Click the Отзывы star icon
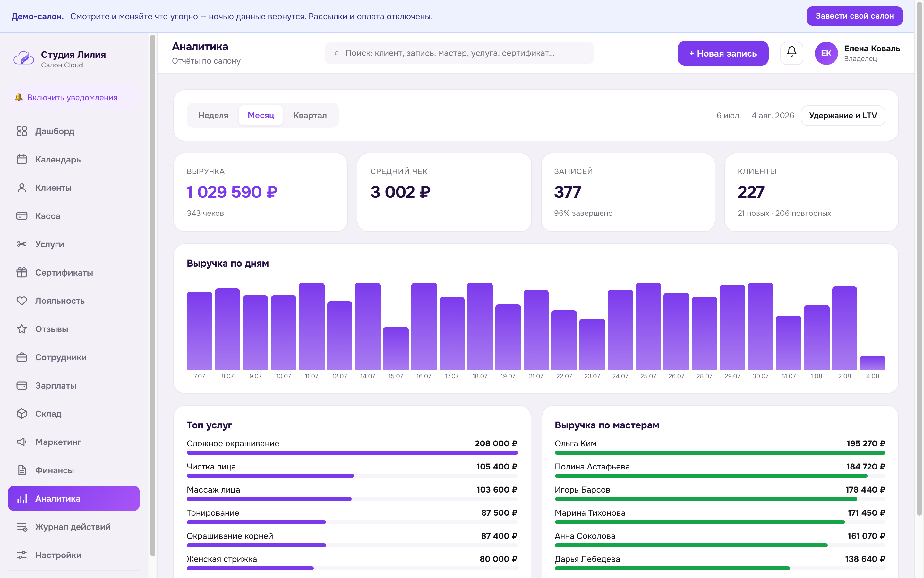This screenshot has height=578, width=924. point(22,329)
